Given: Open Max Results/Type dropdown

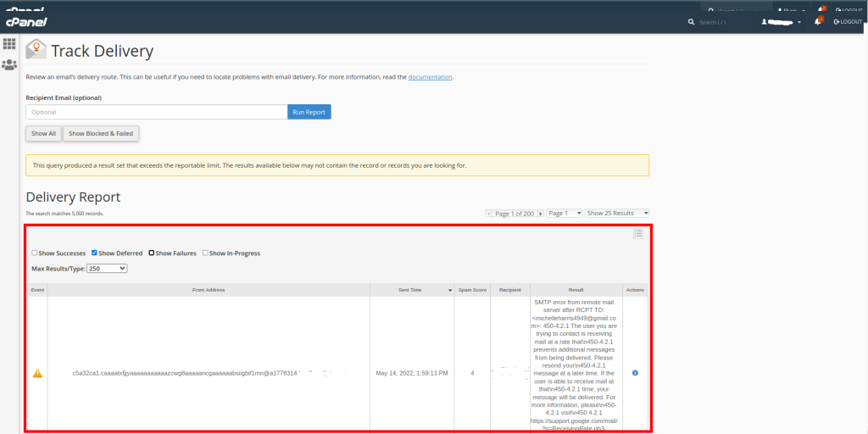Looking at the screenshot, I should [x=107, y=268].
